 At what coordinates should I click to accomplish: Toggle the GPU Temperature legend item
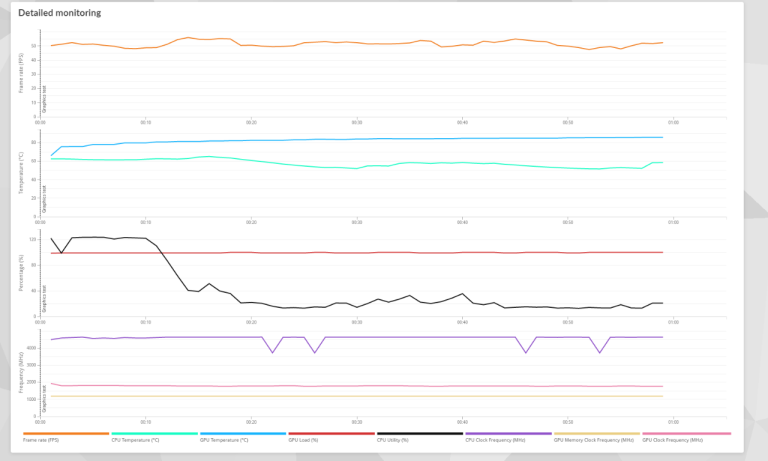(x=224, y=439)
